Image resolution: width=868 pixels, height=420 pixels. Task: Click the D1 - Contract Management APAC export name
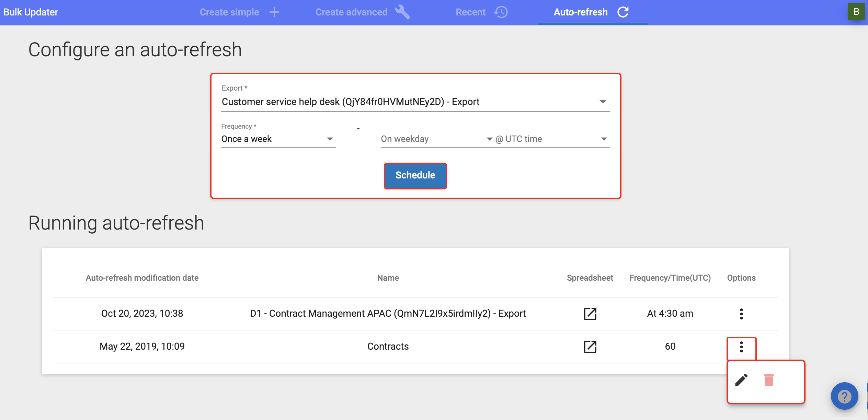click(388, 314)
